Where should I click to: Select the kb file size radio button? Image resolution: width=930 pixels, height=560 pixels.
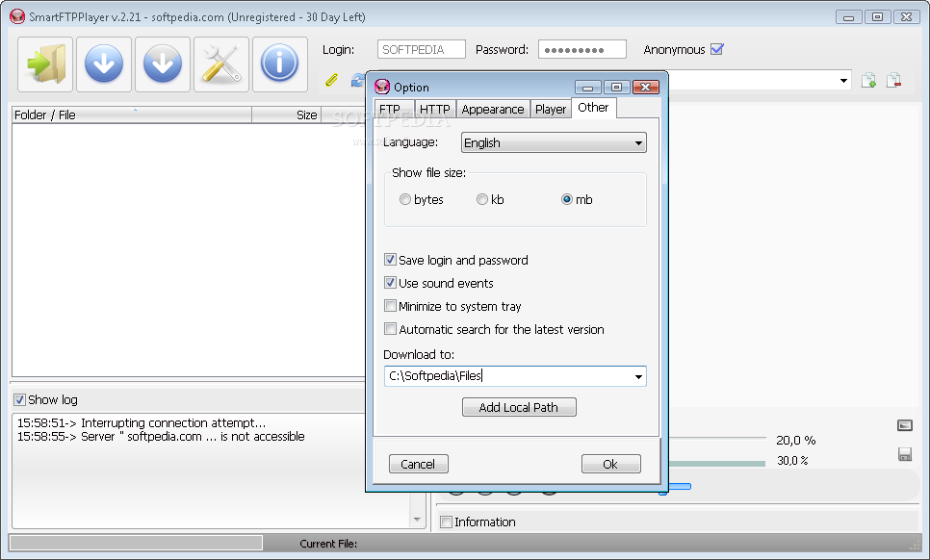(482, 200)
